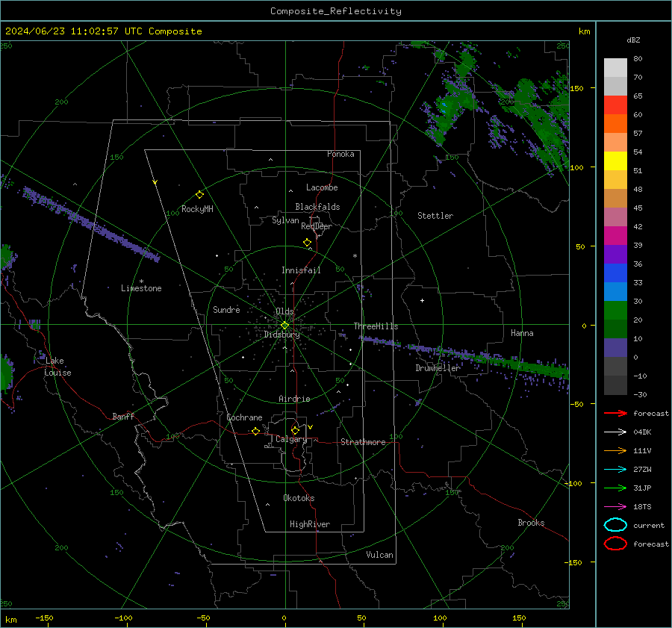Click the Lacombe city label
Image resolution: width=672 pixels, height=628 pixels.
coord(322,187)
